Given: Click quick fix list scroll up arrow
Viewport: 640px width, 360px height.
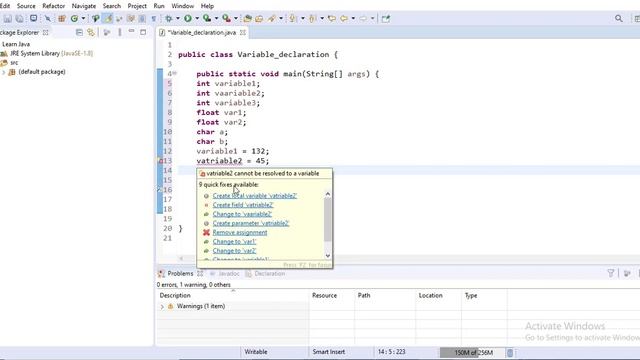Looking at the screenshot, I should pos(327,194).
